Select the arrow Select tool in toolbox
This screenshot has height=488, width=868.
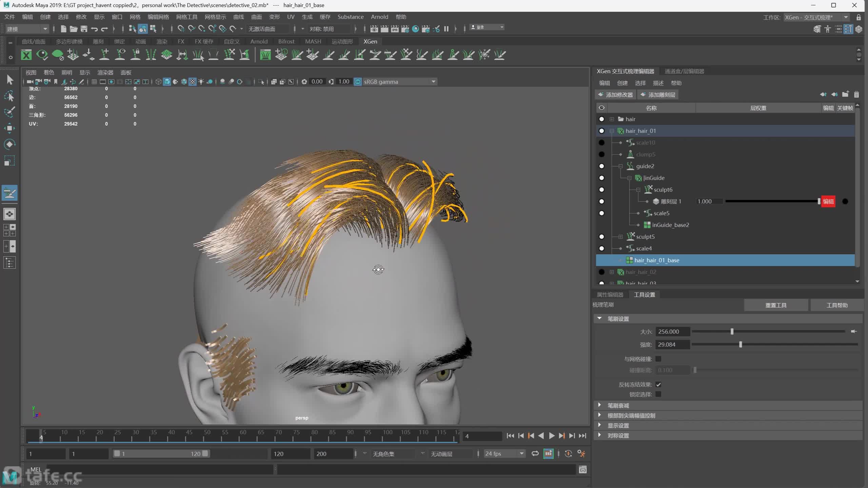point(9,80)
